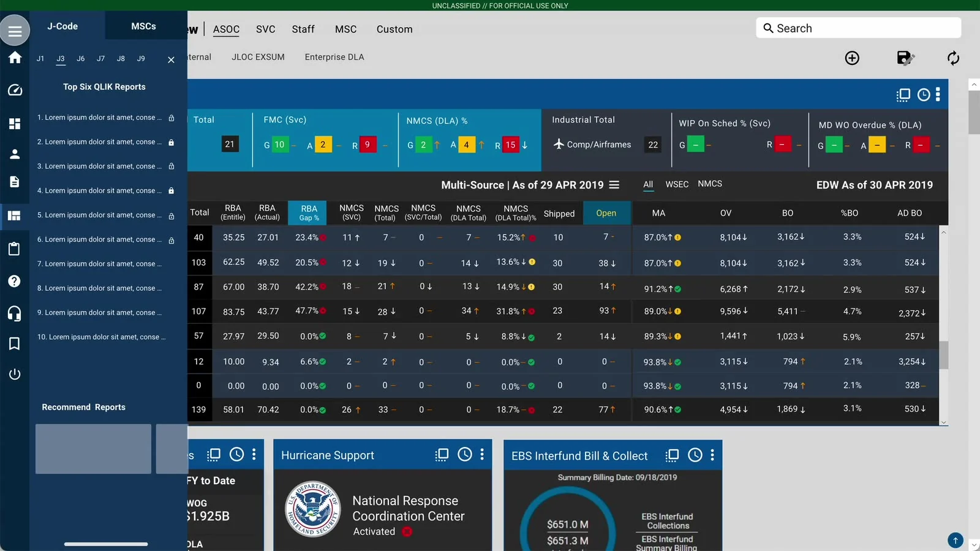The height and width of the screenshot is (551, 980).
Task: Select the SVC top tab
Action: coord(266,29)
